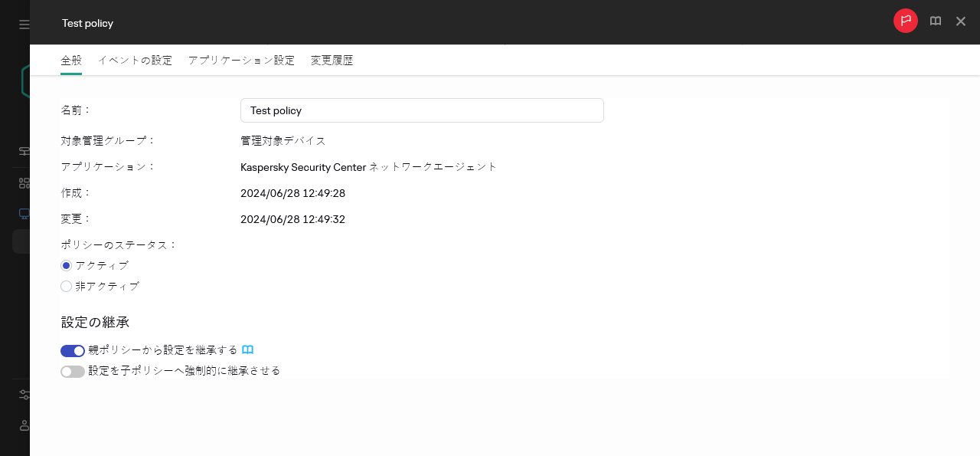Open the assets grid icon in the sidebar
980x456 pixels.
(x=24, y=182)
